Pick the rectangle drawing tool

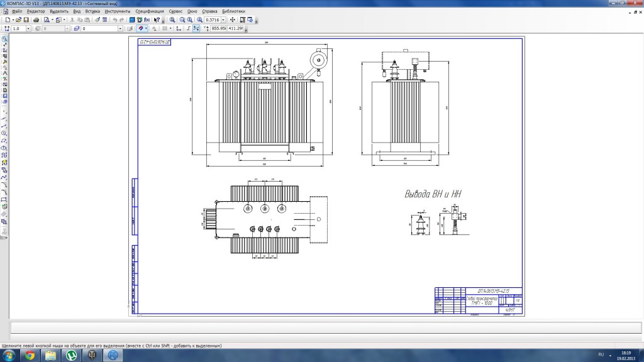click(x=4, y=200)
